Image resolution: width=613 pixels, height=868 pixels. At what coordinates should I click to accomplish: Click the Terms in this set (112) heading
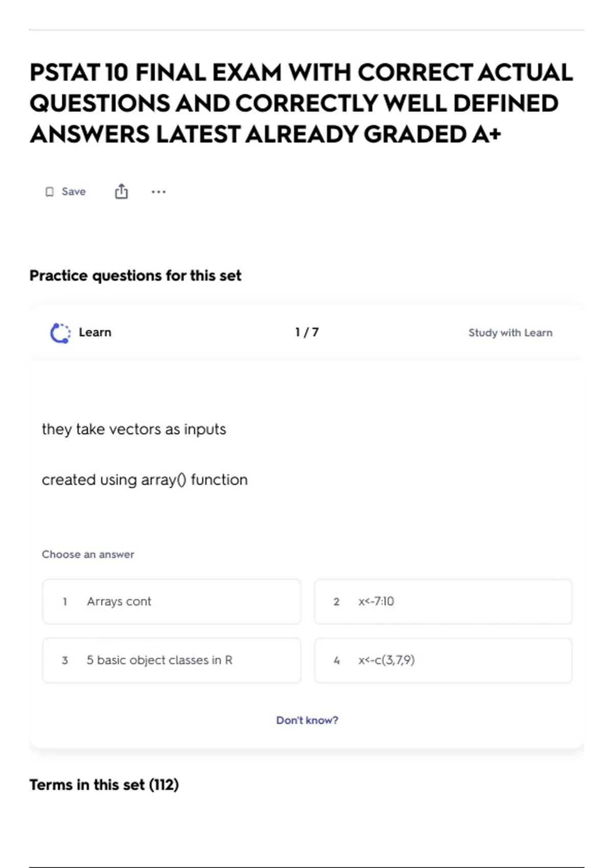[x=104, y=785]
